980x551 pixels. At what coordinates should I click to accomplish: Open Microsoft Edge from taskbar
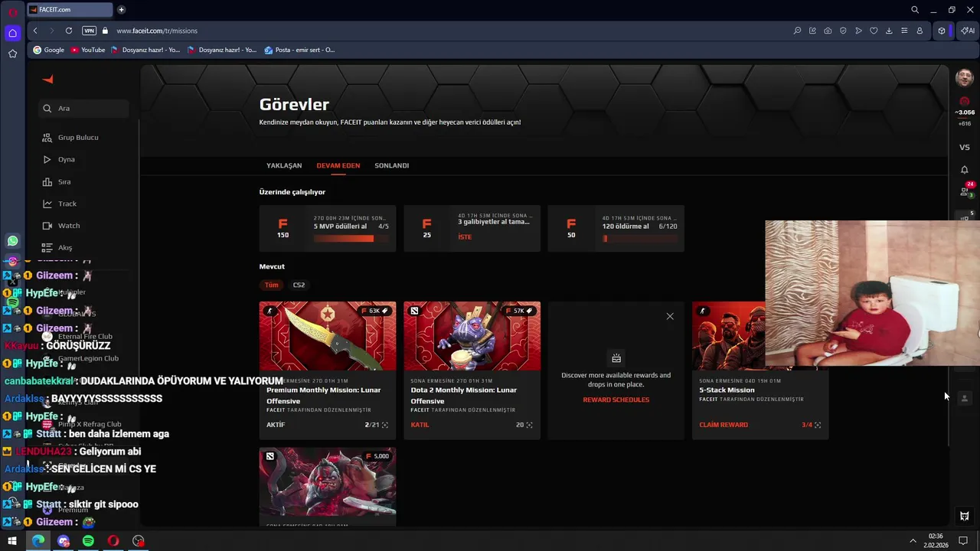coord(38,541)
